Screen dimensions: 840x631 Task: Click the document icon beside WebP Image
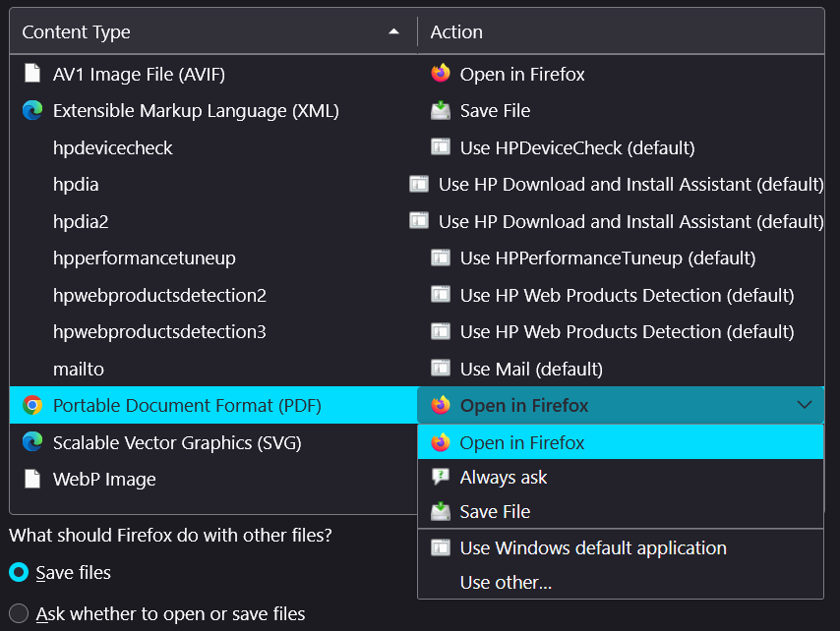32,479
